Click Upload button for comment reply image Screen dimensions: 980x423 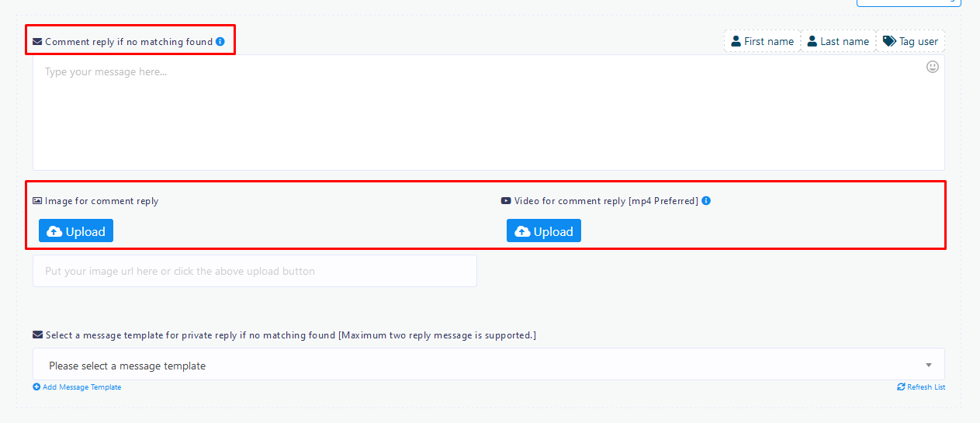click(76, 231)
